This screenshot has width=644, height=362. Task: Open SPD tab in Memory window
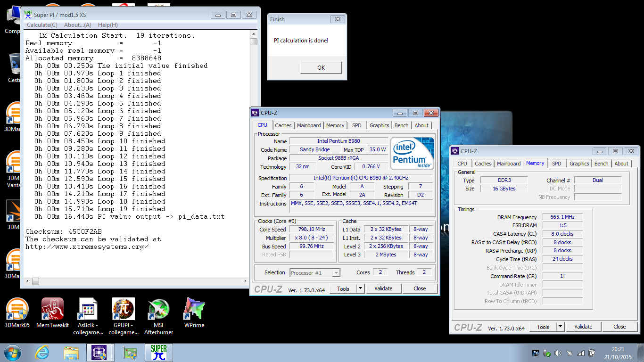(x=557, y=164)
